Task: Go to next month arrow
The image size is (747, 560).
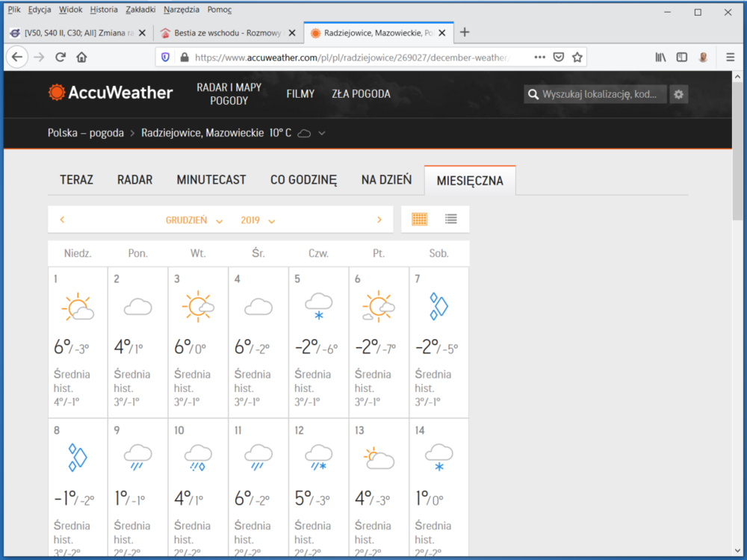Action: (379, 220)
